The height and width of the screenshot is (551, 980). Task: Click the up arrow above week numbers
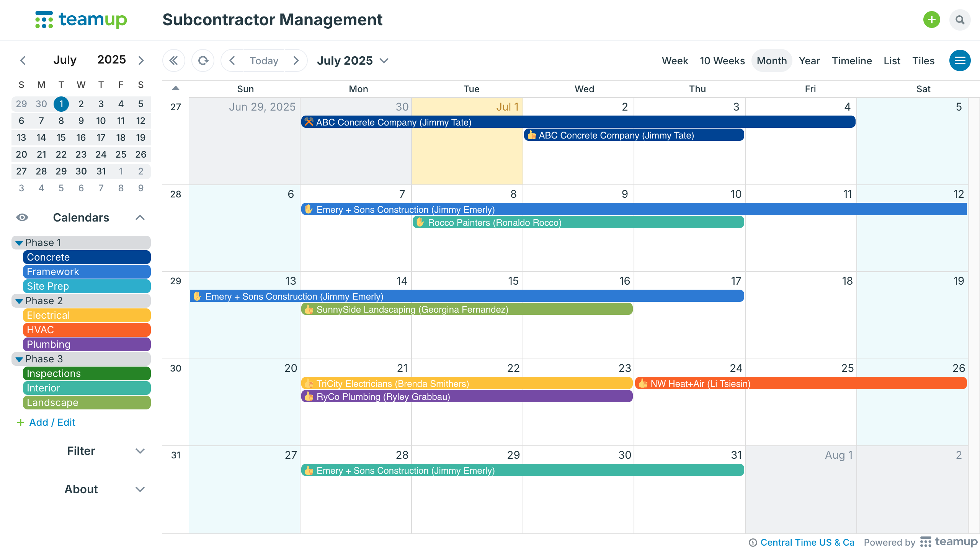[x=176, y=88]
